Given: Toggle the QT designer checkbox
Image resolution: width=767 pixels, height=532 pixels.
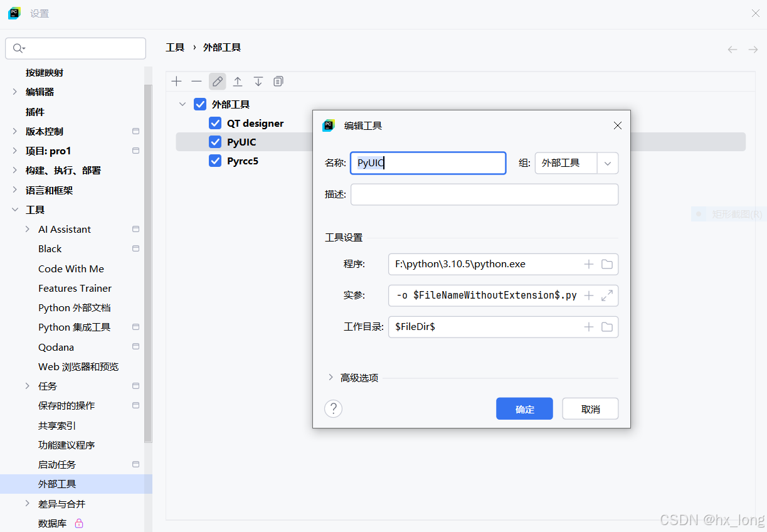Looking at the screenshot, I should 215,123.
